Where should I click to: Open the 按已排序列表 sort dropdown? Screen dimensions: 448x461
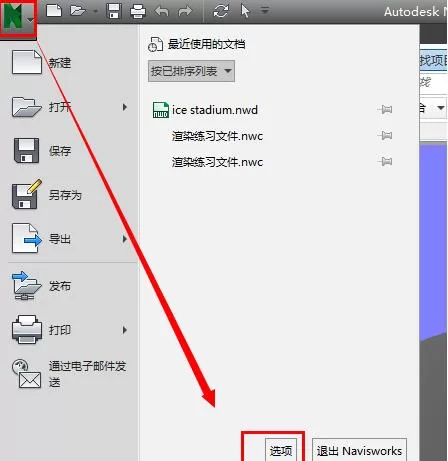pos(191,71)
